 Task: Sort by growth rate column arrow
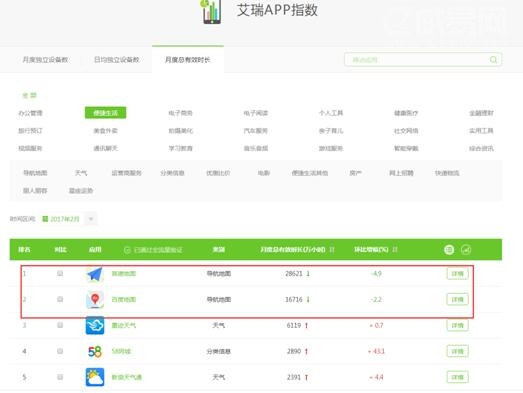click(395, 250)
